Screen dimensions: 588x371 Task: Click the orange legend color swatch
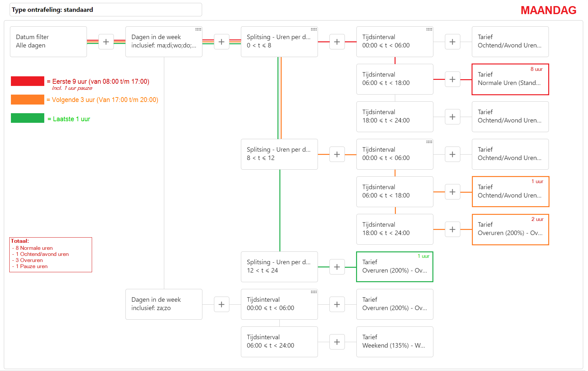click(28, 99)
